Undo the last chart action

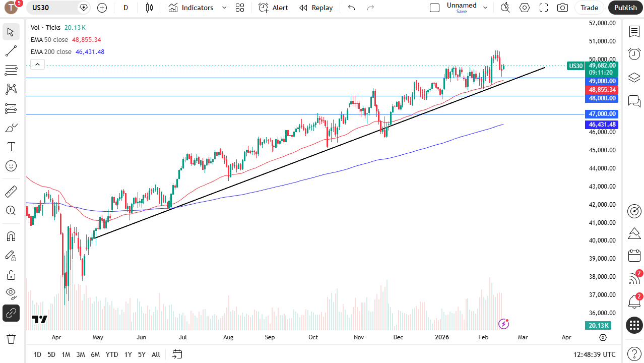352,8
